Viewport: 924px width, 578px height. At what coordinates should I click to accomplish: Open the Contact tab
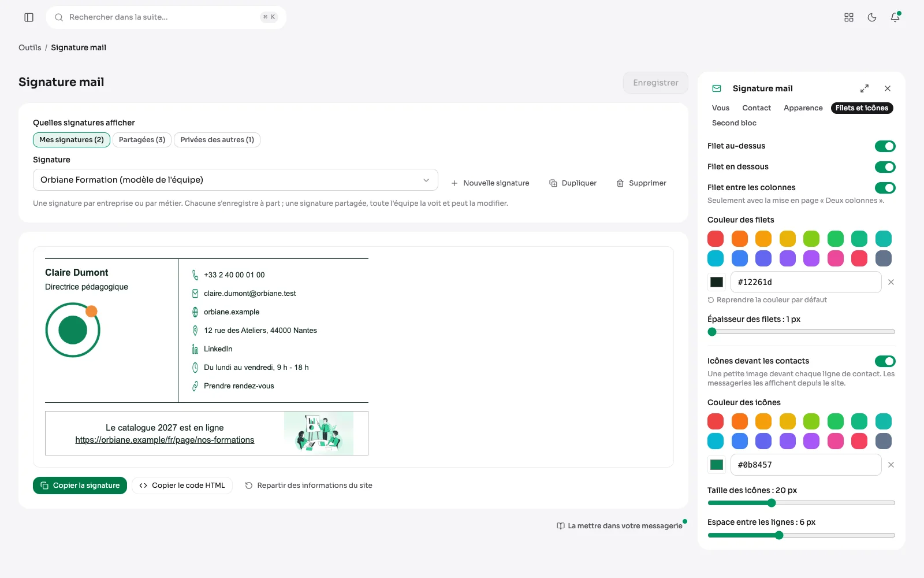click(757, 108)
